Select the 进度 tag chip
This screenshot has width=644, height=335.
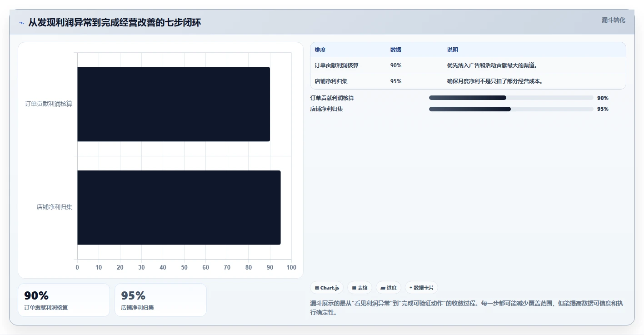[389, 288]
